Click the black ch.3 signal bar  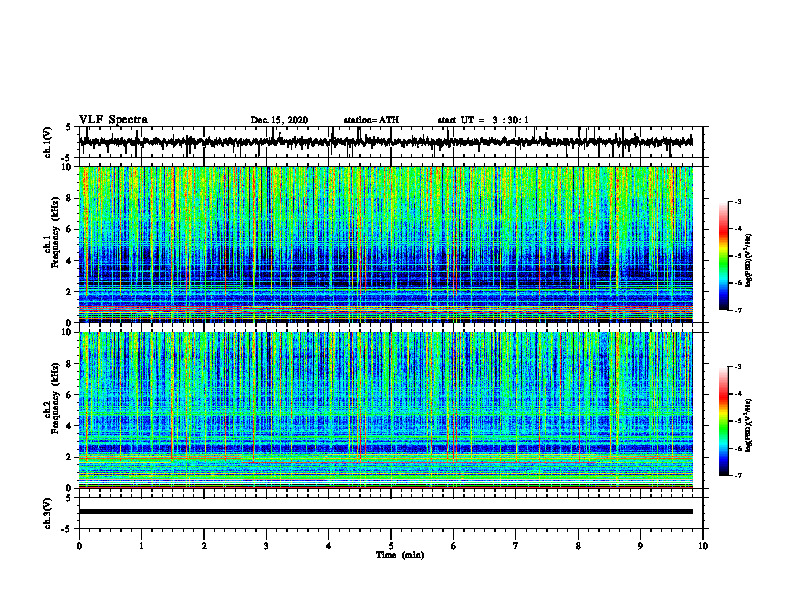(386, 512)
